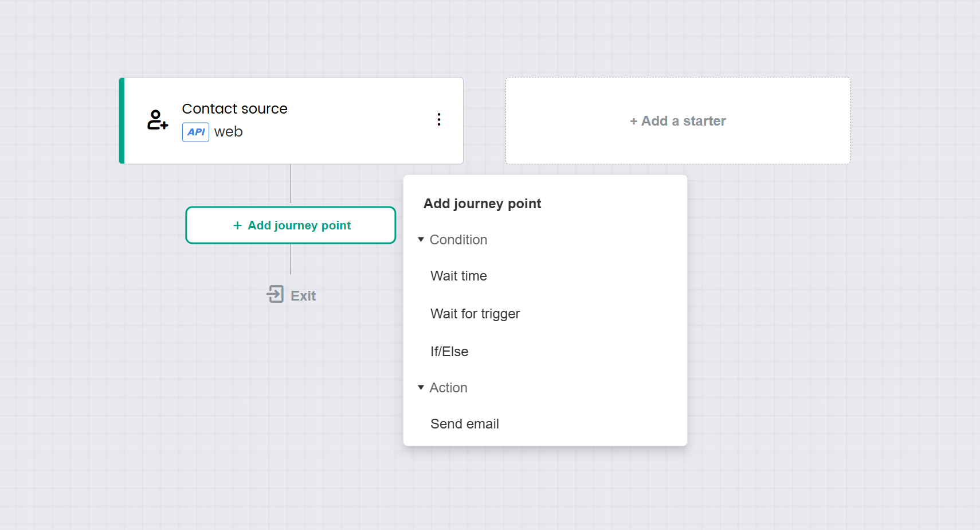
Task: Select Wait time from the list
Action: [458, 276]
